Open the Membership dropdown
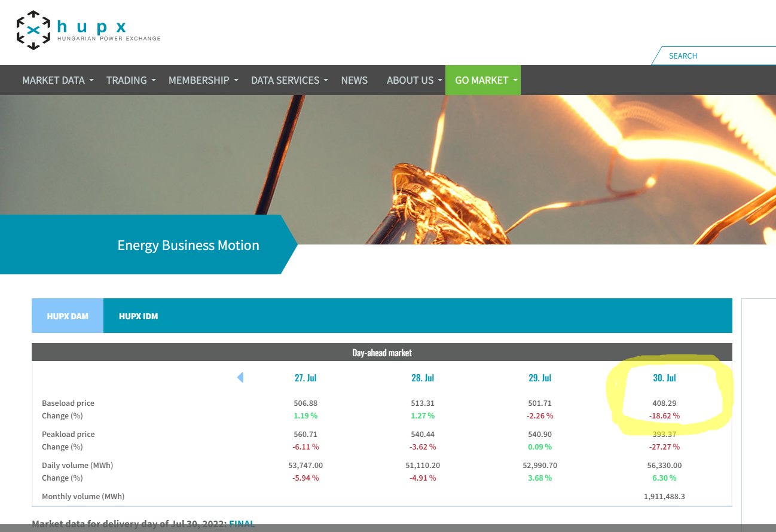Image resolution: width=776 pixels, height=532 pixels. 203,80
